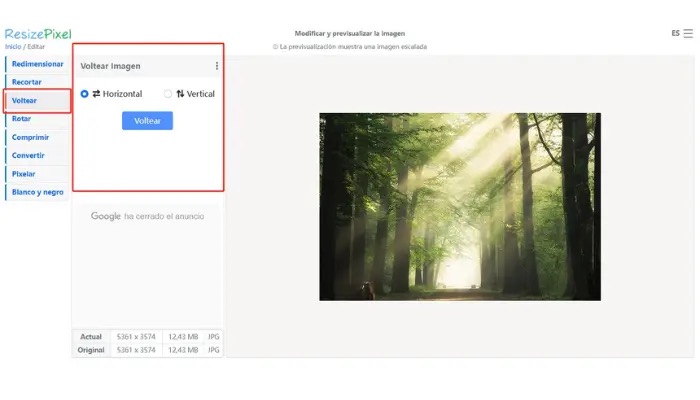The height and width of the screenshot is (400, 700).
Task: Click the Voltear Imagen panel title
Action: click(x=110, y=66)
